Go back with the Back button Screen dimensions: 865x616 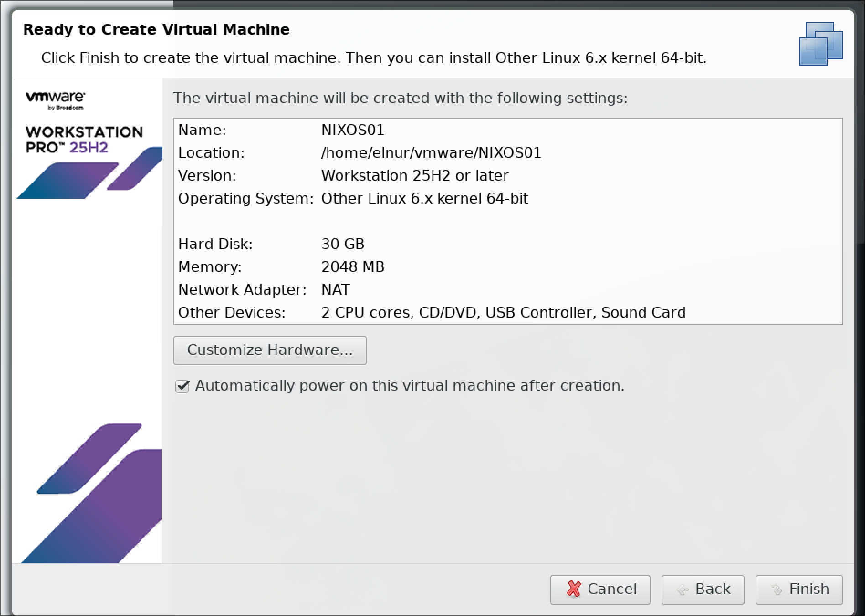[703, 590]
